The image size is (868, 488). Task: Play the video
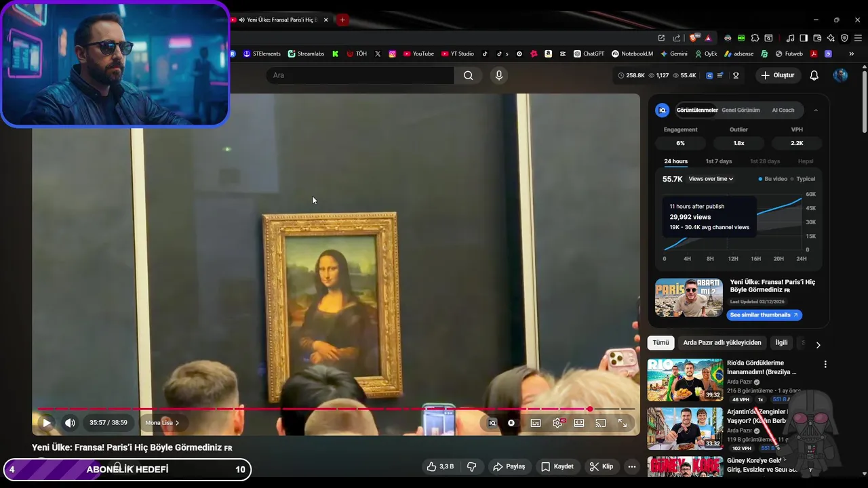(x=47, y=423)
